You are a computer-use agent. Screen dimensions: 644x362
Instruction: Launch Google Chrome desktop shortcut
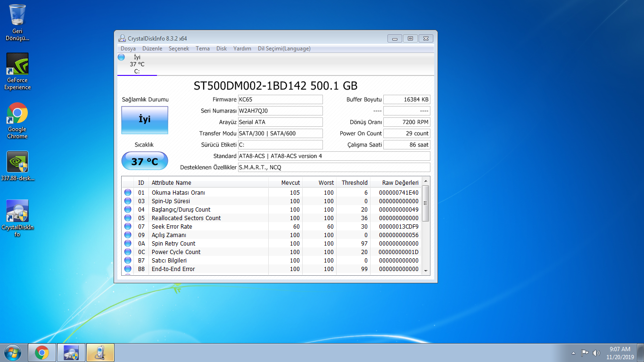pyautogui.click(x=17, y=121)
